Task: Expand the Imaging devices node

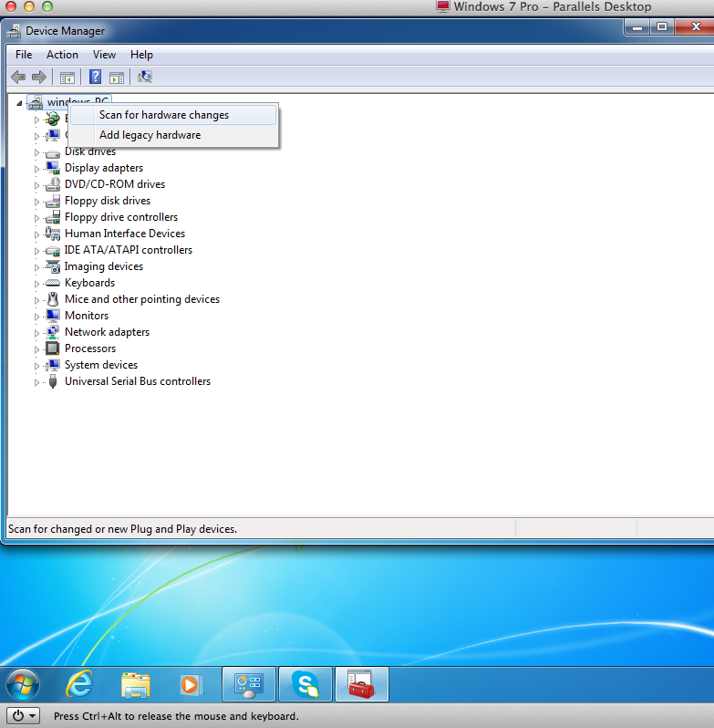Action: [x=36, y=267]
